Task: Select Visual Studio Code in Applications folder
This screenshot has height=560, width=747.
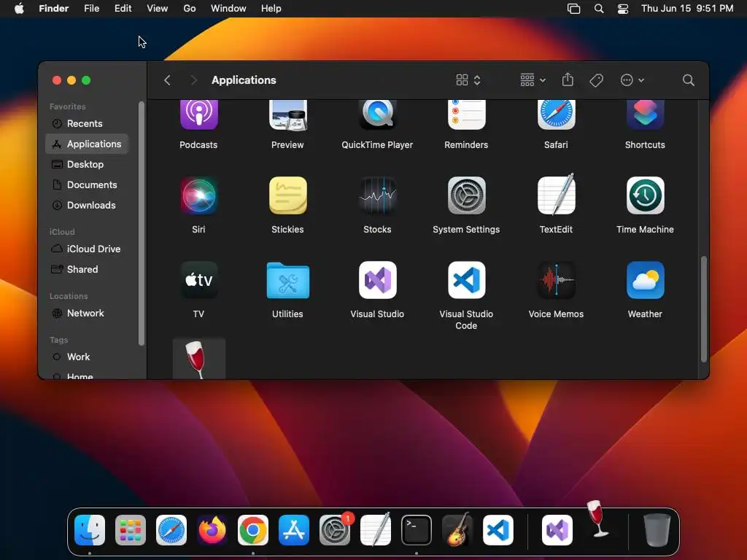Action: click(466, 280)
